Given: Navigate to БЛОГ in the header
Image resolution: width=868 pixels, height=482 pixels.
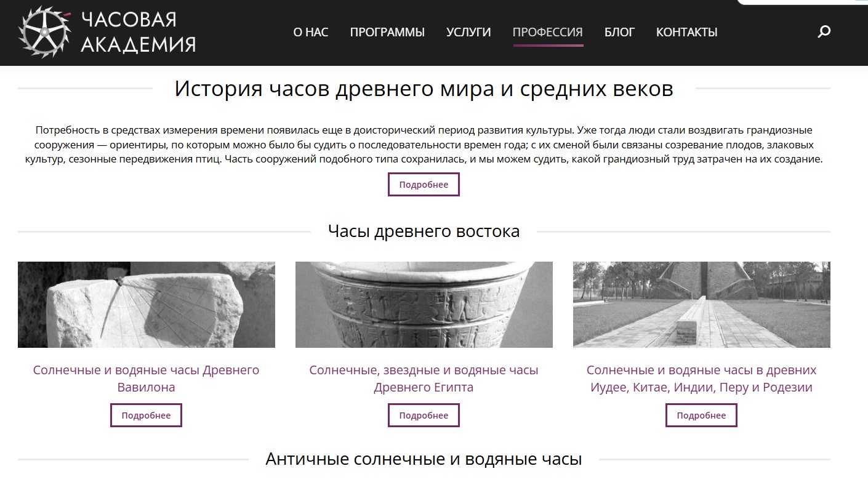Looking at the screenshot, I should [x=619, y=32].
